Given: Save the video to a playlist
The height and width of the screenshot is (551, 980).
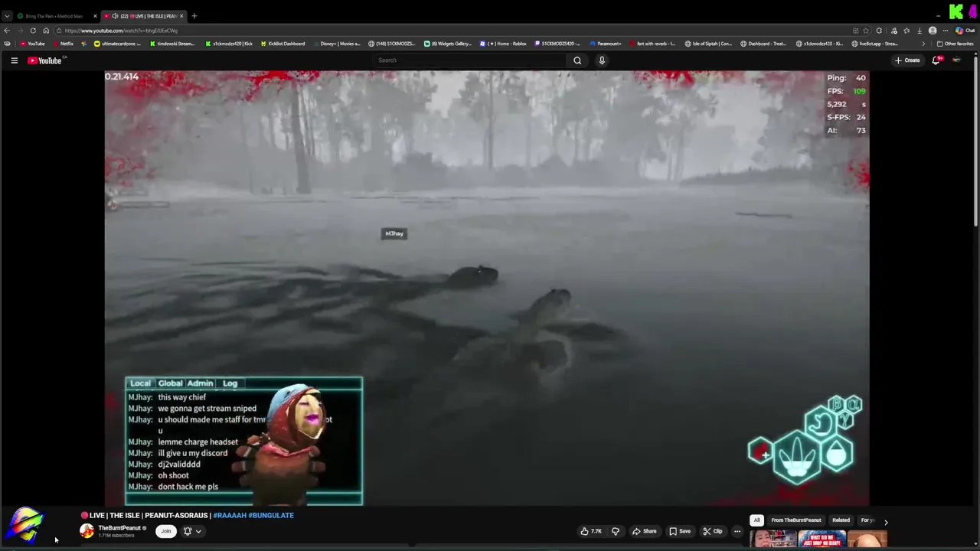Looking at the screenshot, I should pyautogui.click(x=680, y=531).
